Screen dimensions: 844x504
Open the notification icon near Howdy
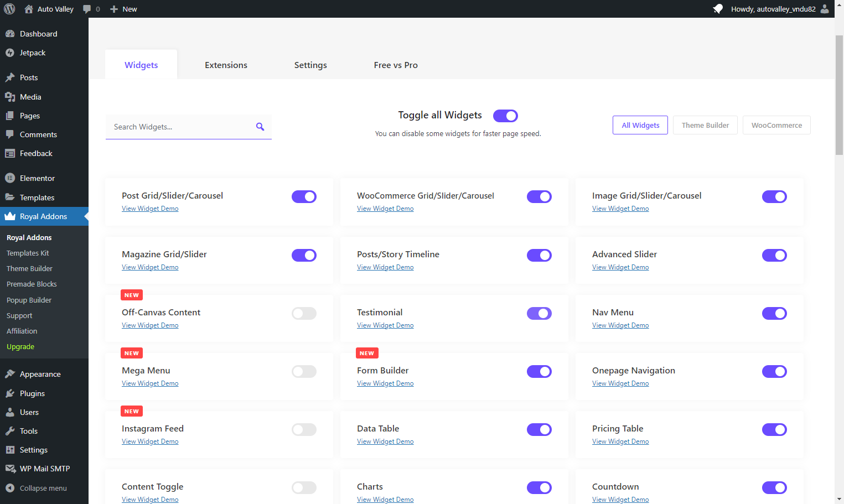click(x=718, y=9)
